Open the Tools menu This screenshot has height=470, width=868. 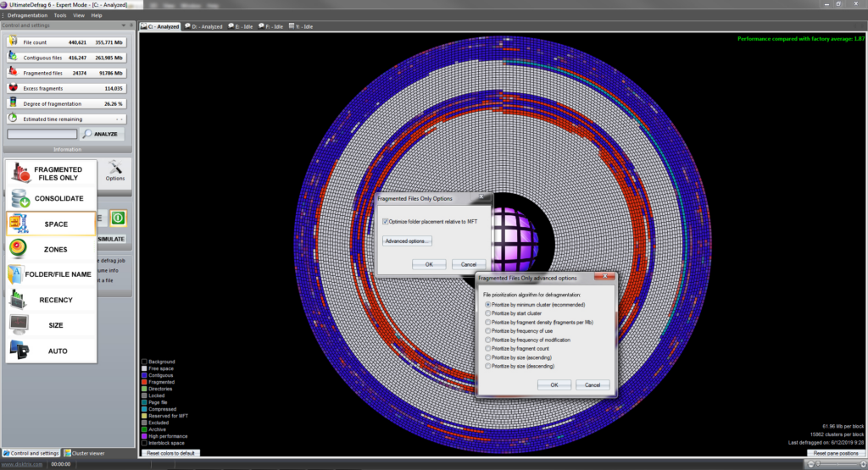60,15
